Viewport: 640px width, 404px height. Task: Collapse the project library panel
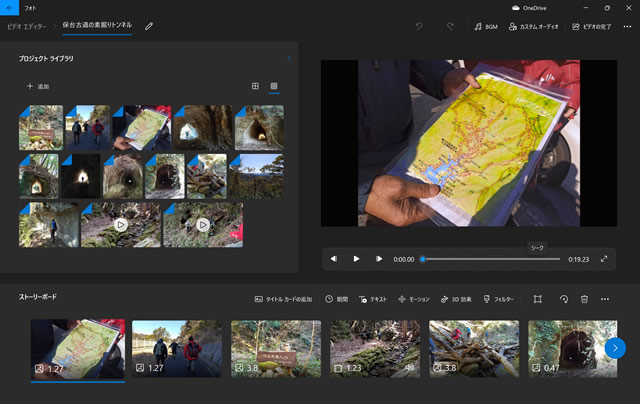coord(289,59)
